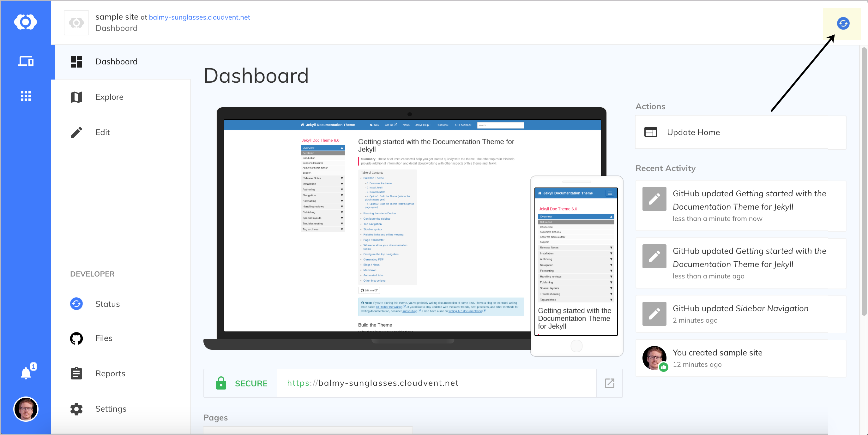Screen dimensions: 868x435
Task: Click the Dashboard grid icon
Action: coord(76,62)
